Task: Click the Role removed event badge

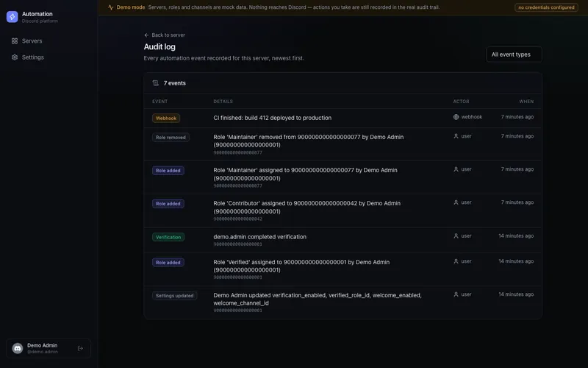Action: [x=171, y=138]
